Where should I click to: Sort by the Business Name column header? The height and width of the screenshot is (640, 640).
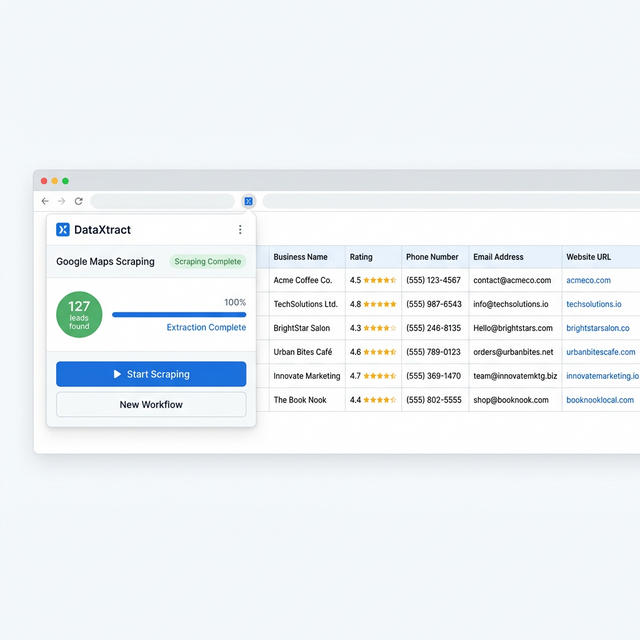tap(300, 257)
